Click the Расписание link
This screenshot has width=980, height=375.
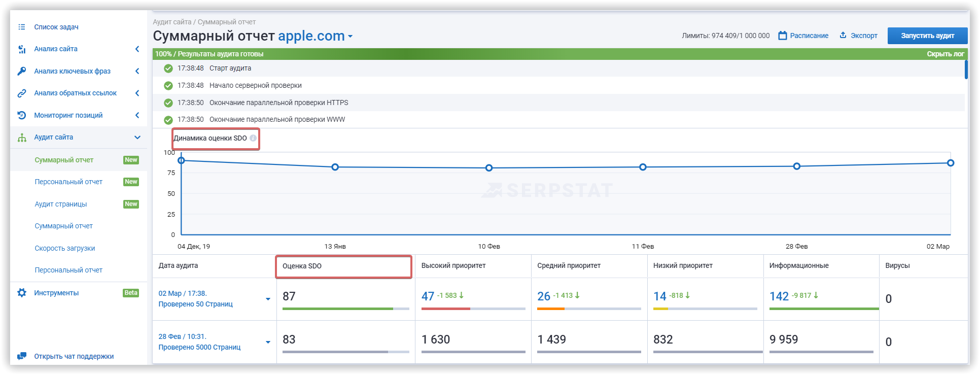pyautogui.click(x=809, y=36)
